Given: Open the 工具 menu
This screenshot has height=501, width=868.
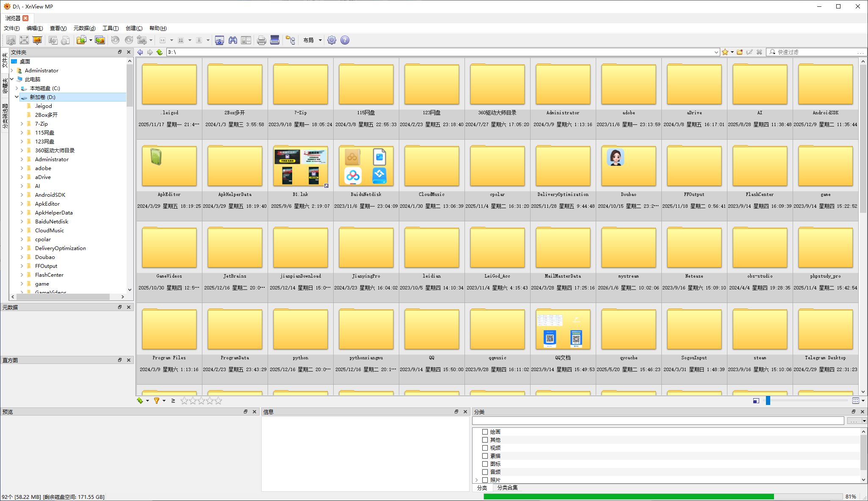Looking at the screenshot, I should pyautogui.click(x=110, y=28).
